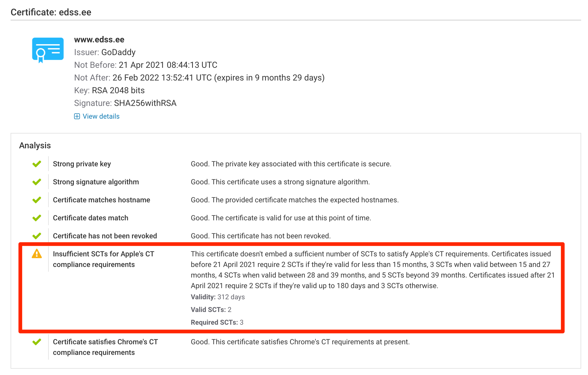This screenshot has height=375, width=588.
Task: Click the Signature SHA256withRSA text
Action: (x=125, y=103)
